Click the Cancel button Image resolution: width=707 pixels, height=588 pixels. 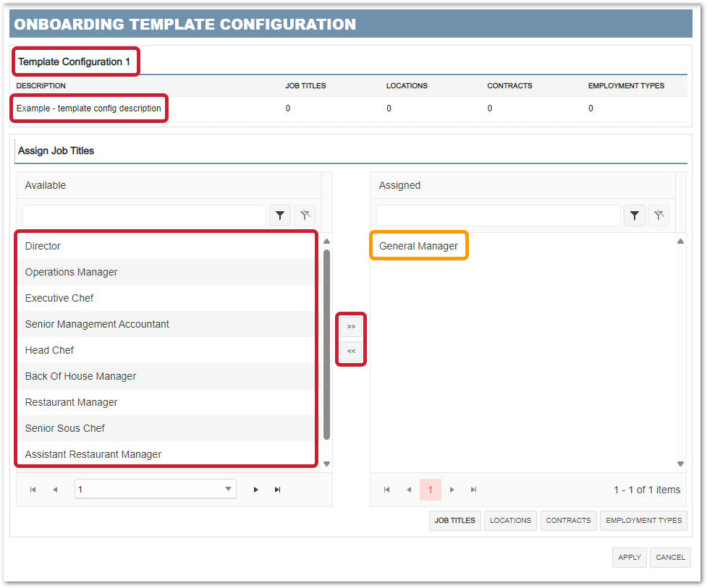click(670, 557)
